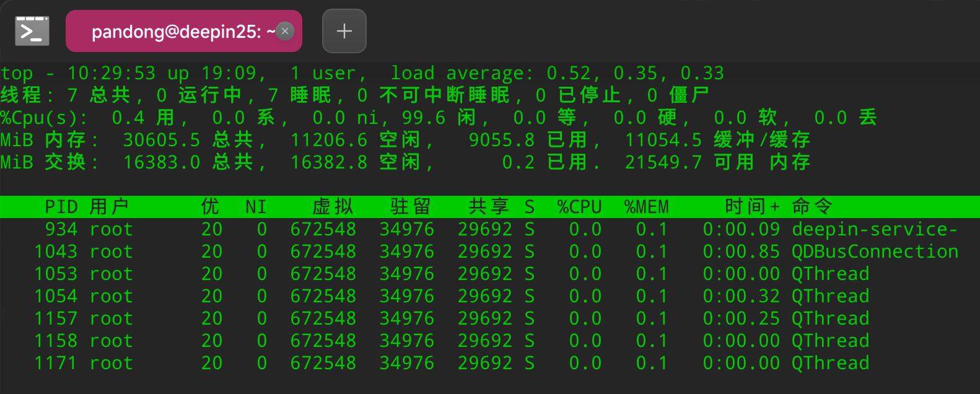Image resolution: width=980 pixels, height=394 pixels.
Task: Click the 驻留 column header
Action: pos(411,207)
